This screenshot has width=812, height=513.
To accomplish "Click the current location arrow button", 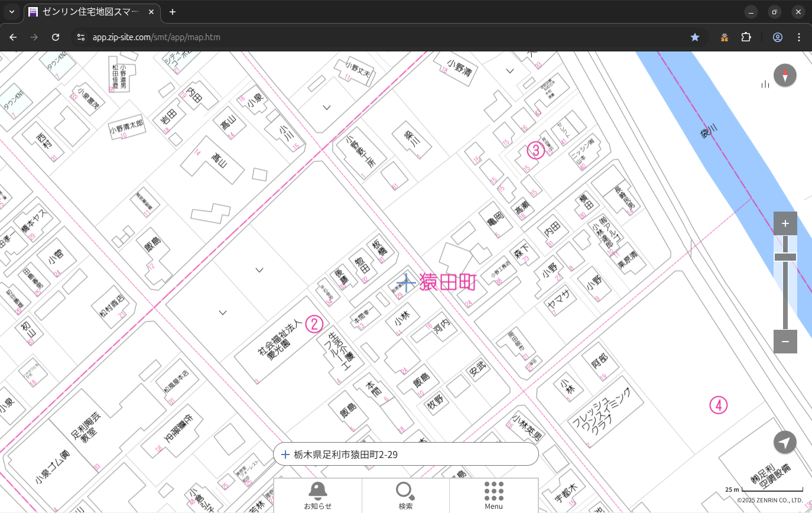I will click(x=785, y=443).
